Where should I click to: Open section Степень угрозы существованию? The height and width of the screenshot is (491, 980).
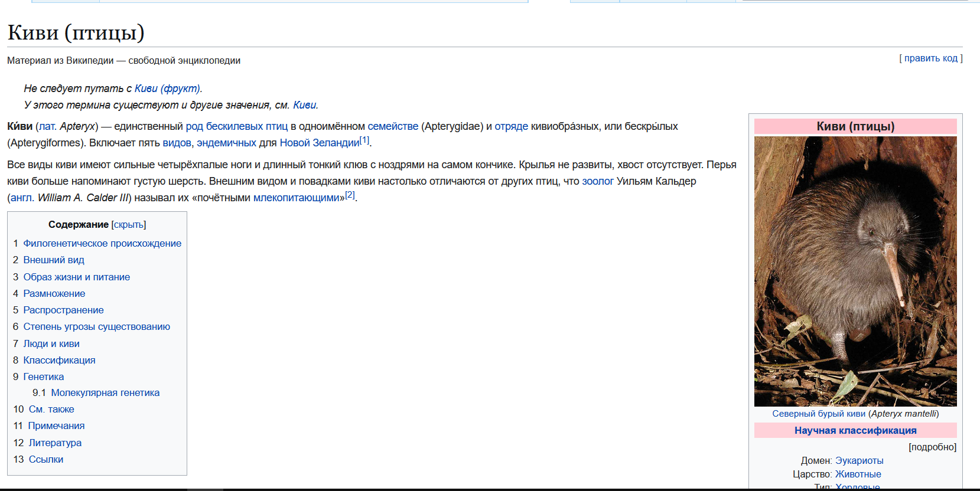pyautogui.click(x=97, y=326)
